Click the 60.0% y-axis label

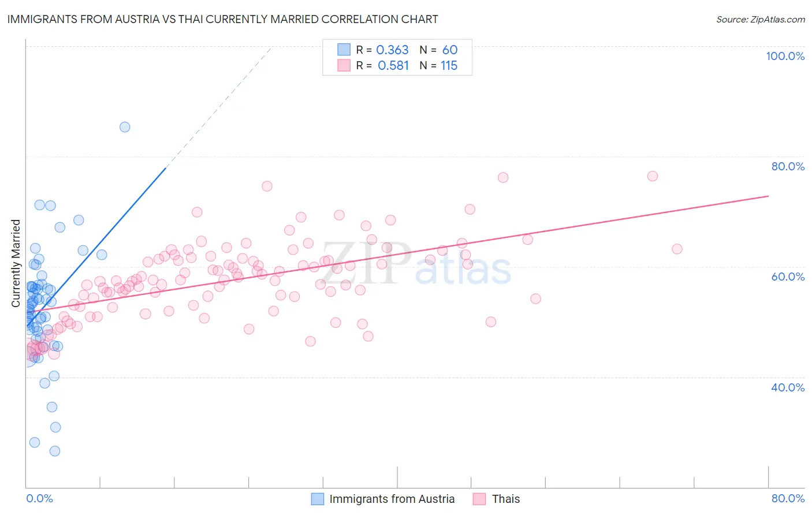pos(788,277)
